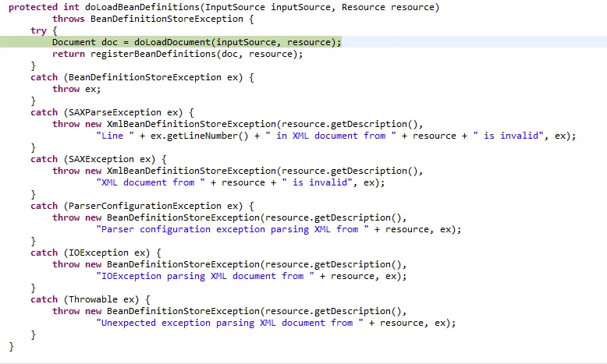Click the ex.getLineNumber() call

pos(200,136)
